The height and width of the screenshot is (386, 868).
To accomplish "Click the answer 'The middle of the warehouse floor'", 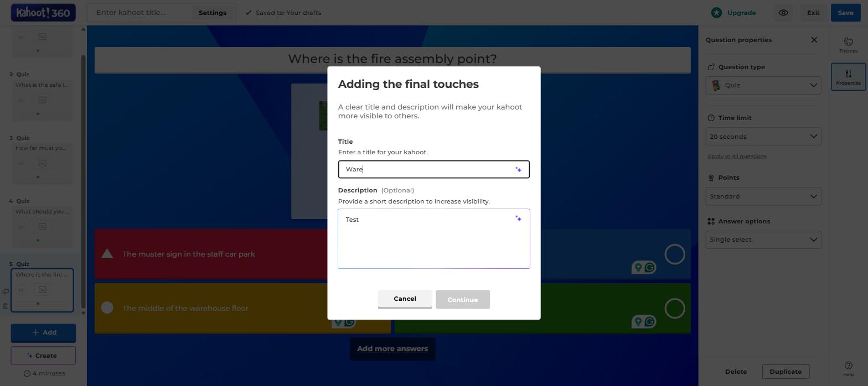I will pos(185,308).
